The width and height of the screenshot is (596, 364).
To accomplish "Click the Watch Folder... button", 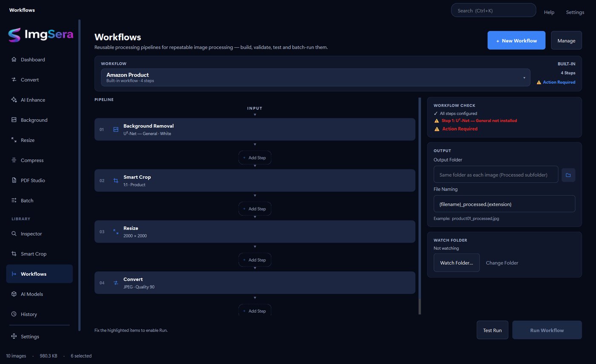I will coord(456,263).
